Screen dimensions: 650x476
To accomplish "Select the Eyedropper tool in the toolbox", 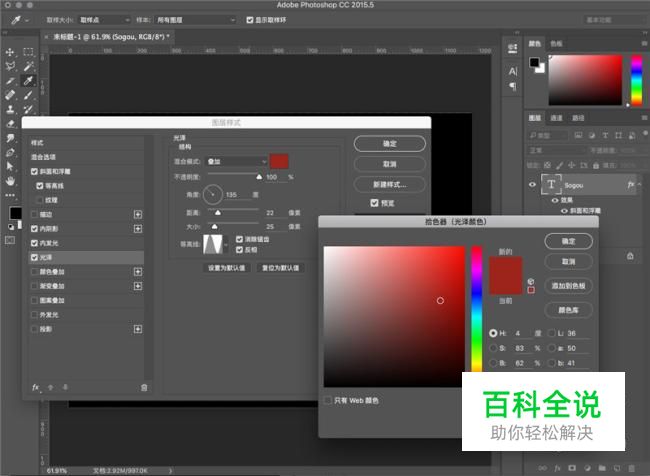I will tap(28, 80).
